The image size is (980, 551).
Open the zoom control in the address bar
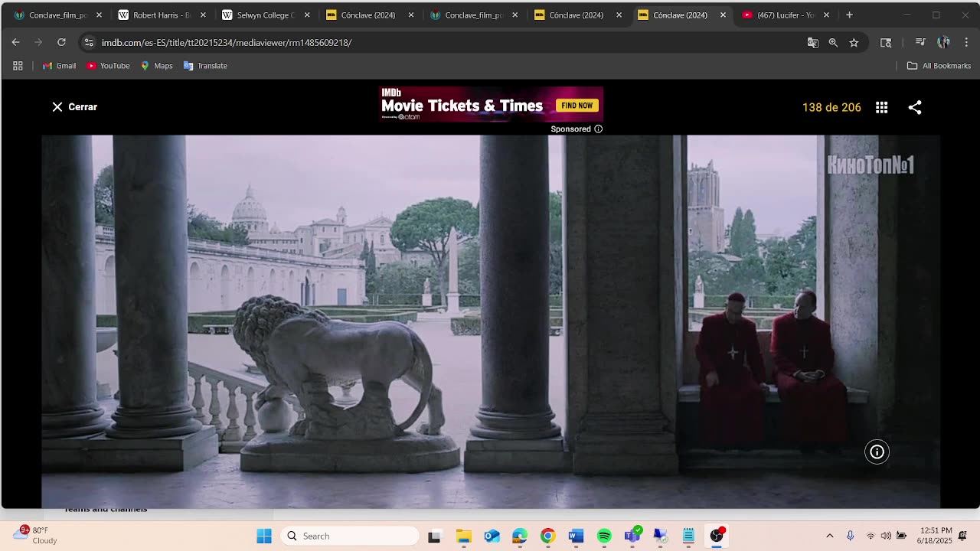click(x=833, y=43)
